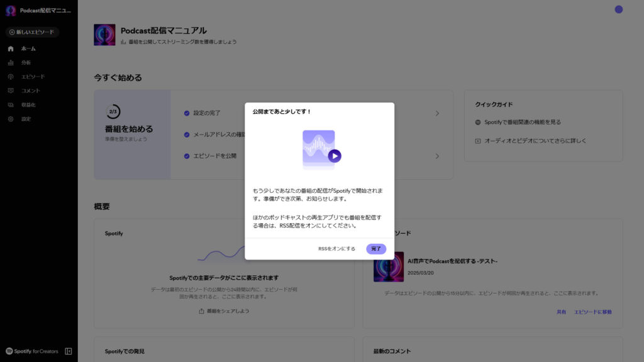The height and width of the screenshot is (362, 644).
Task: Click the エピソードを公開 checkmark
Action: [187, 156]
